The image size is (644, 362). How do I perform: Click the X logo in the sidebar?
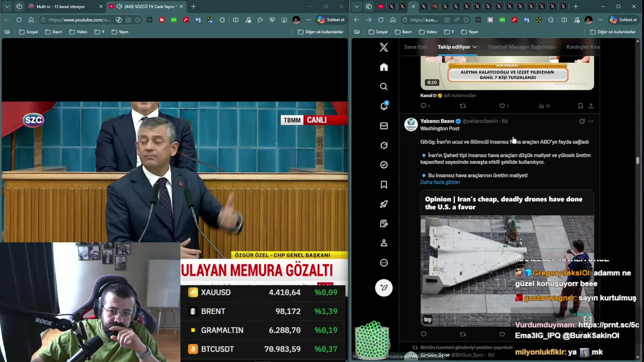pos(384,47)
